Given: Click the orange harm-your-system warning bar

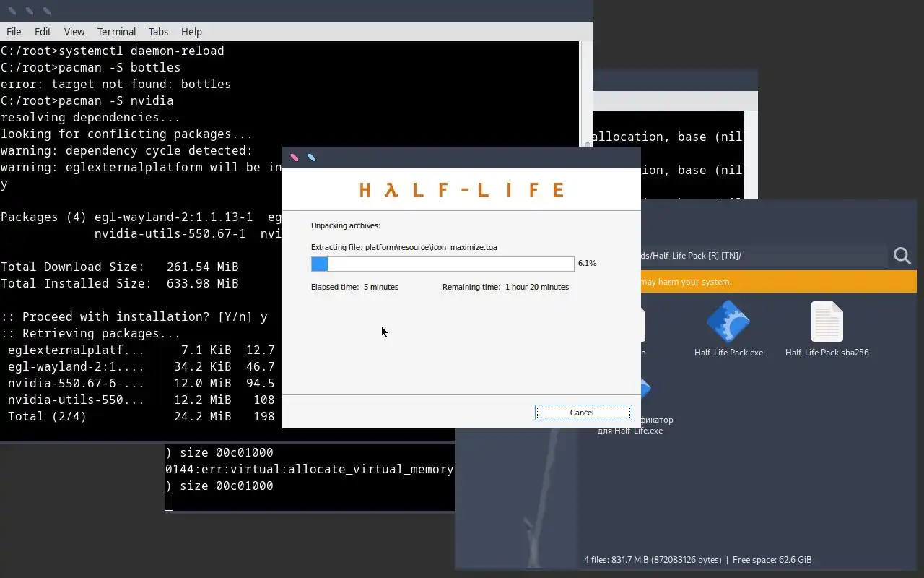Looking at the screenshot, I should tap(778, 282).
